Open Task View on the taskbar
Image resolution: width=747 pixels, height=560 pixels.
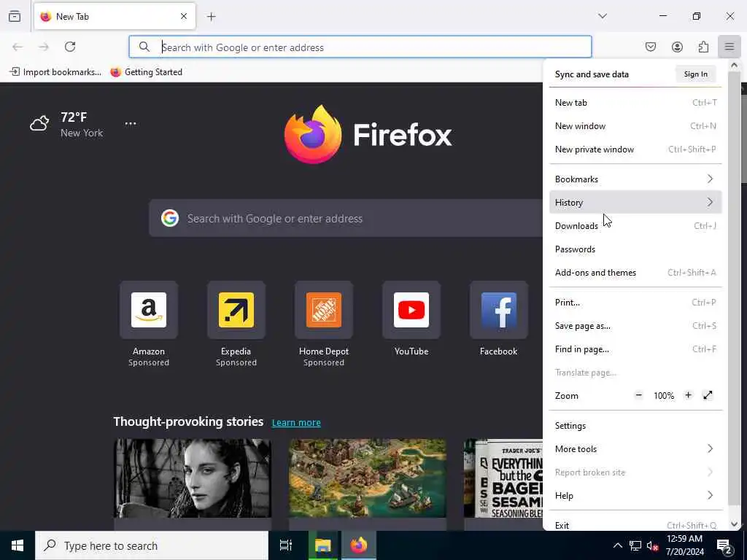click(x=286, y=545)
